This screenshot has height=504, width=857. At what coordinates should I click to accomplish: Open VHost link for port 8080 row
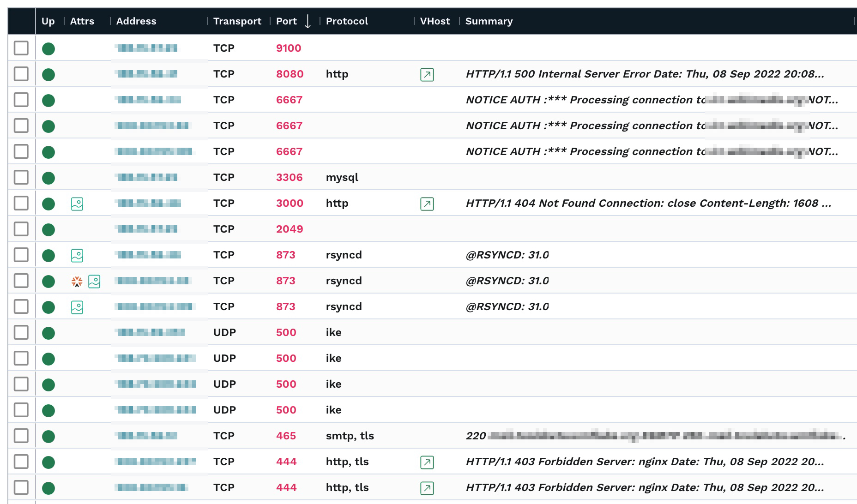click(x=427, y=74)
